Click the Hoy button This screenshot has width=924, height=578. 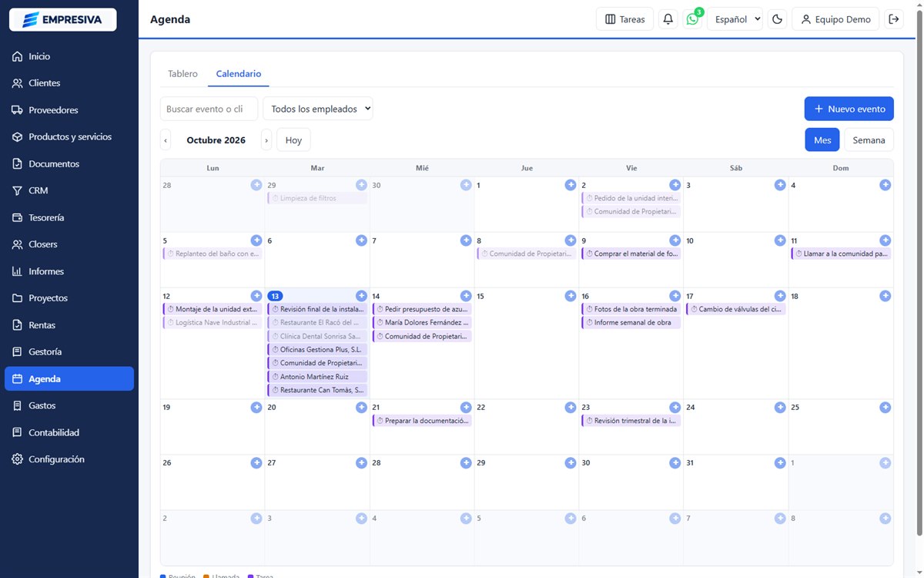(293, 140)
